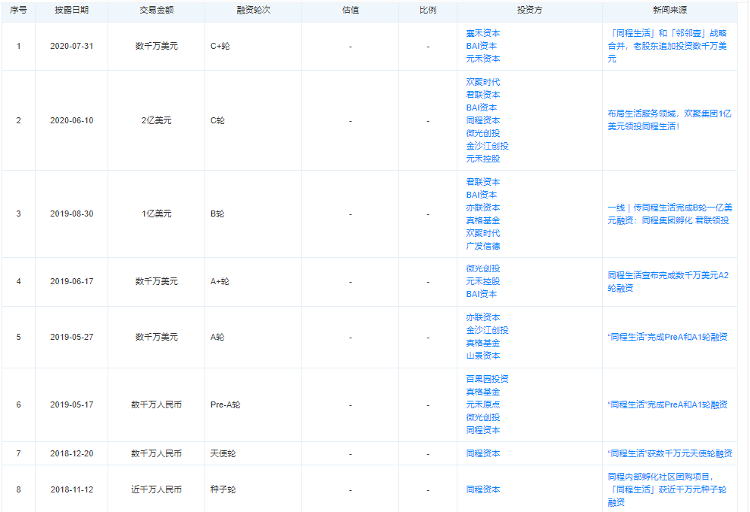Viewport: 750px width, 512px height.
Task: Select the 估值 column header
Action: 350,10
